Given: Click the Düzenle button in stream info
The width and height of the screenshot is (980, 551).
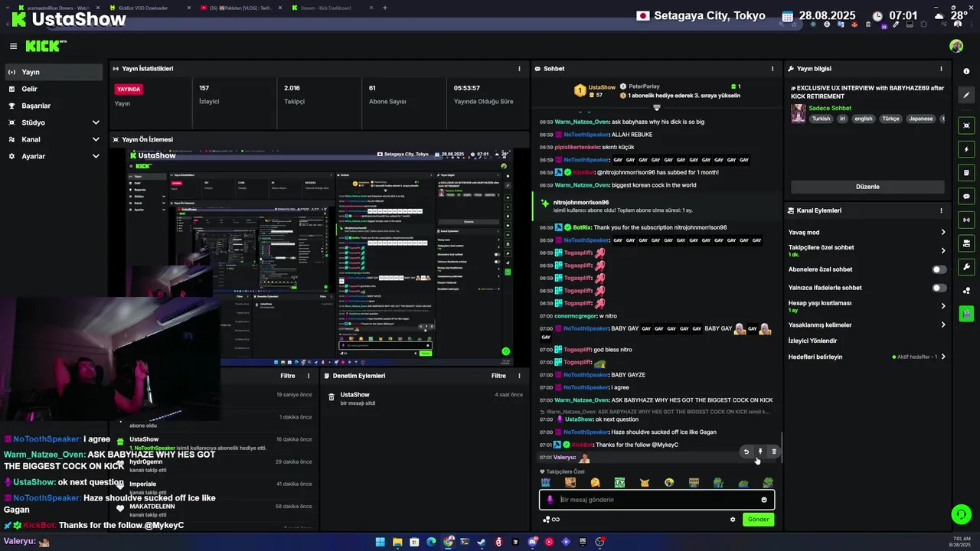Looking at the screenshot, I should click(867, 187).
